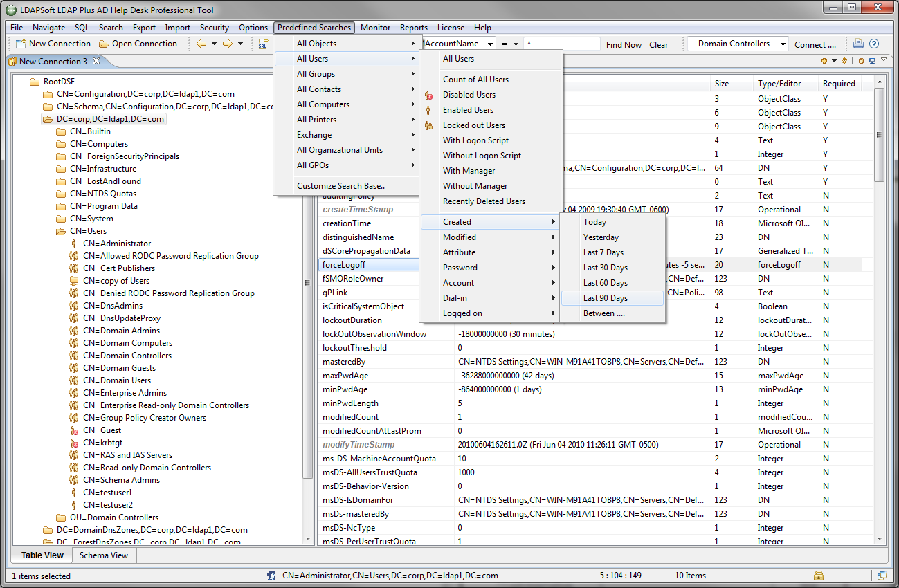The height and width of the screenshot is (588, 899).
Task: Open help using question mark icon
Action: (873, 44)
